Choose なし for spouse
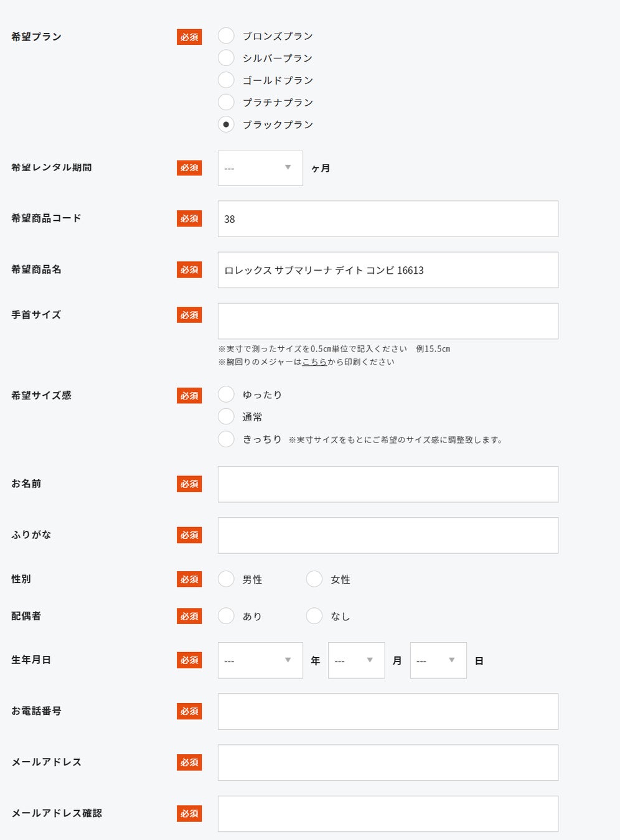 point(314,616)
